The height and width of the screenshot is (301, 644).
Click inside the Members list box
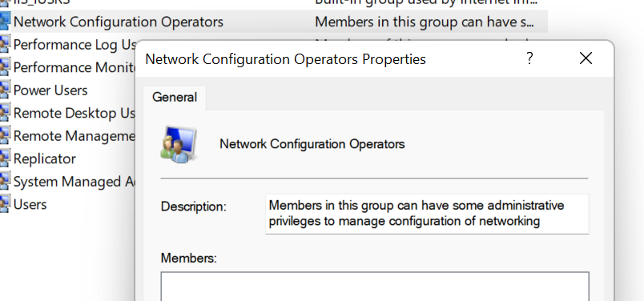point(375,287)
